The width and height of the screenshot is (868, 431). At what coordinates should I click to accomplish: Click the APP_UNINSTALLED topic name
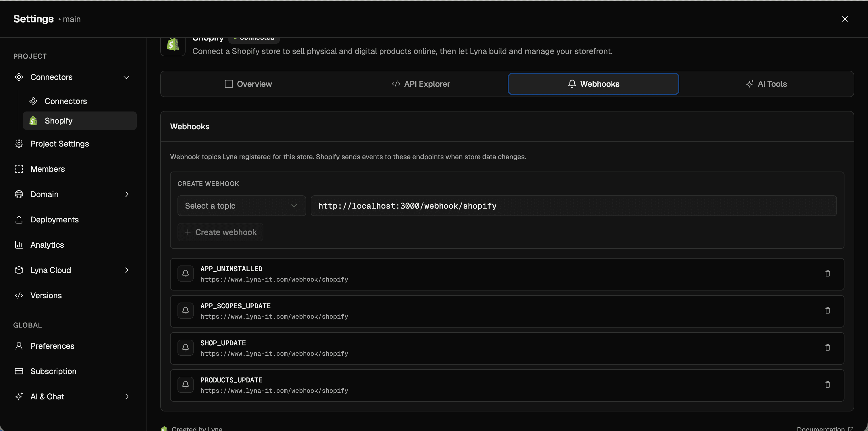point(232,269)
